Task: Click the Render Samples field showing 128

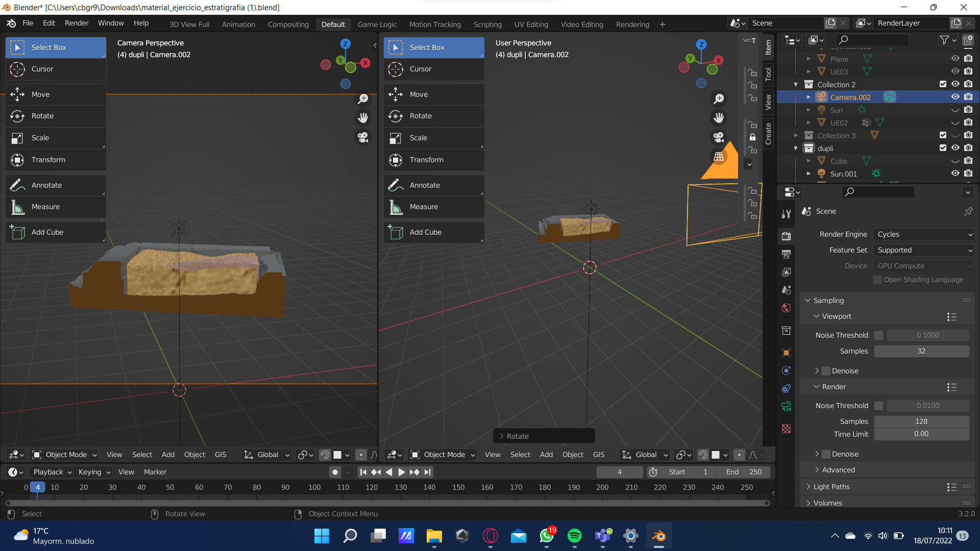Action: 921,421
